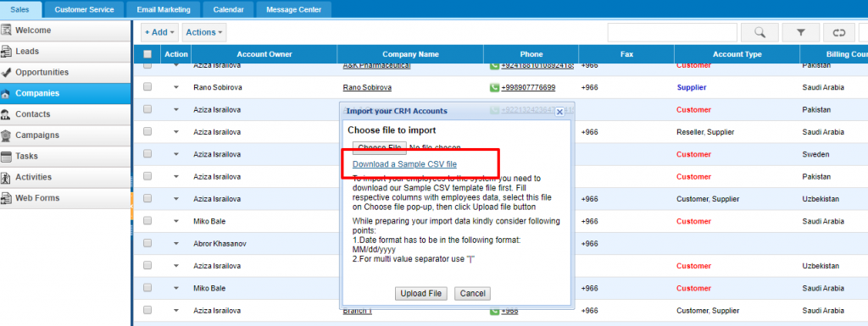Open the Email Marketing tab

(163, 9)
